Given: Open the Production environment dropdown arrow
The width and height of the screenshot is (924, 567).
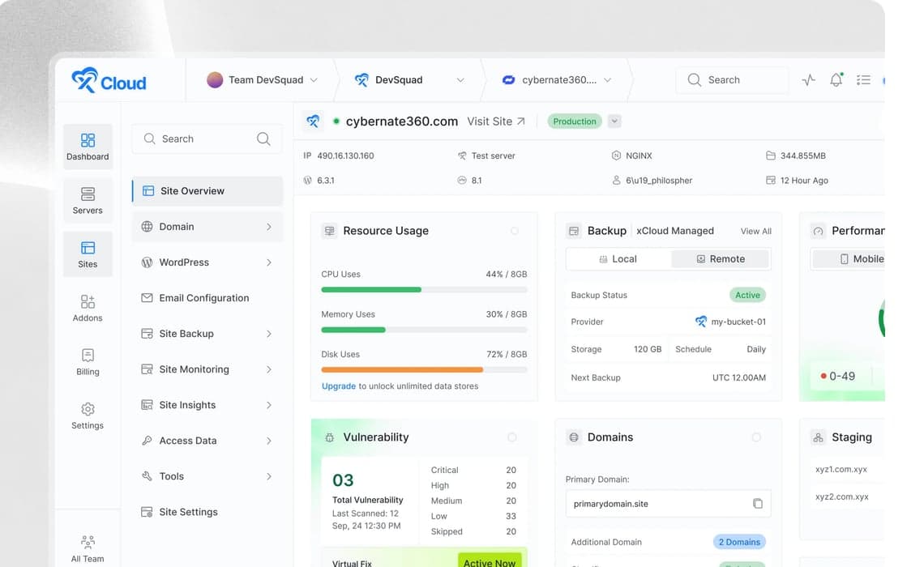Looking at the screenshot, I should coord(614,122).
